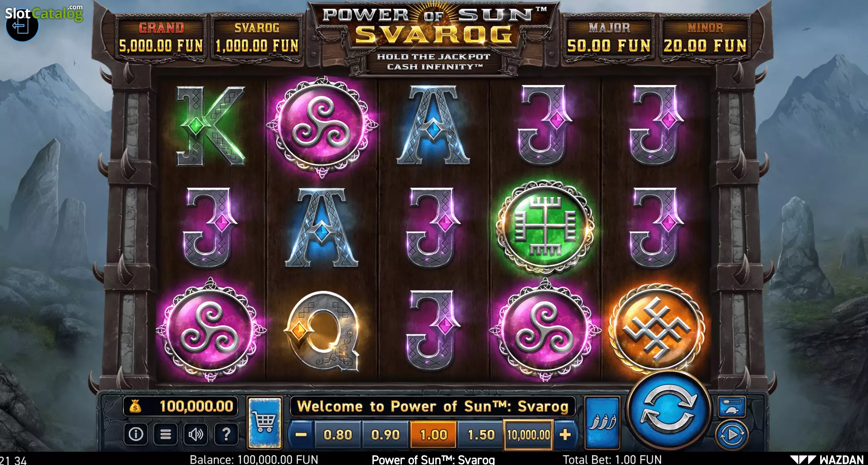The image size is (868, 465).
Task: Click the balance display showing 100,000.00
Action: pyautogui.click(x=181, y=406)
